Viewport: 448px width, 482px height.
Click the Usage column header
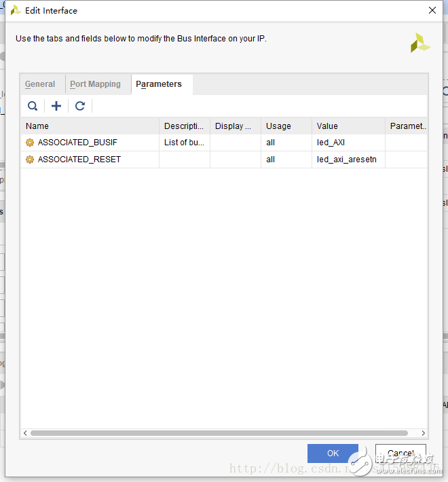tap(286, 126)
